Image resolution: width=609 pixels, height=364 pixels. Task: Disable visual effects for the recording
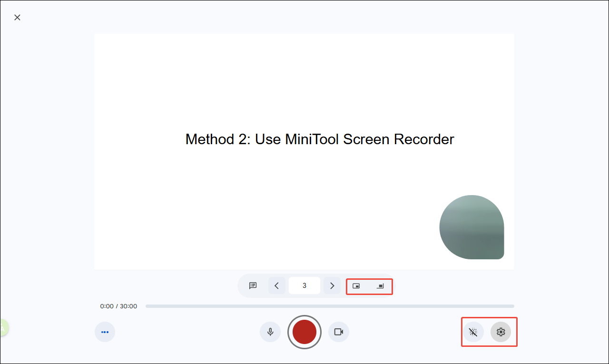click(x=473, y=332)
